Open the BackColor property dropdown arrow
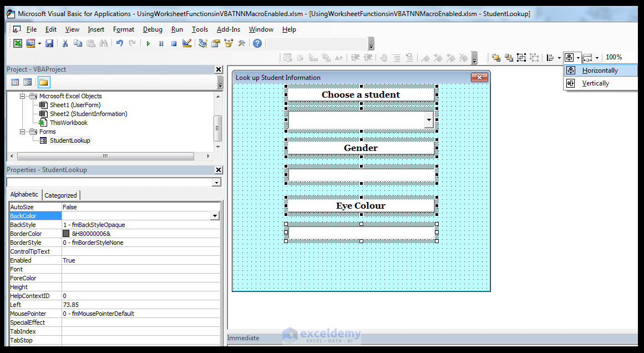The width and height of the screenshot is (644, 353). (215, 216)
